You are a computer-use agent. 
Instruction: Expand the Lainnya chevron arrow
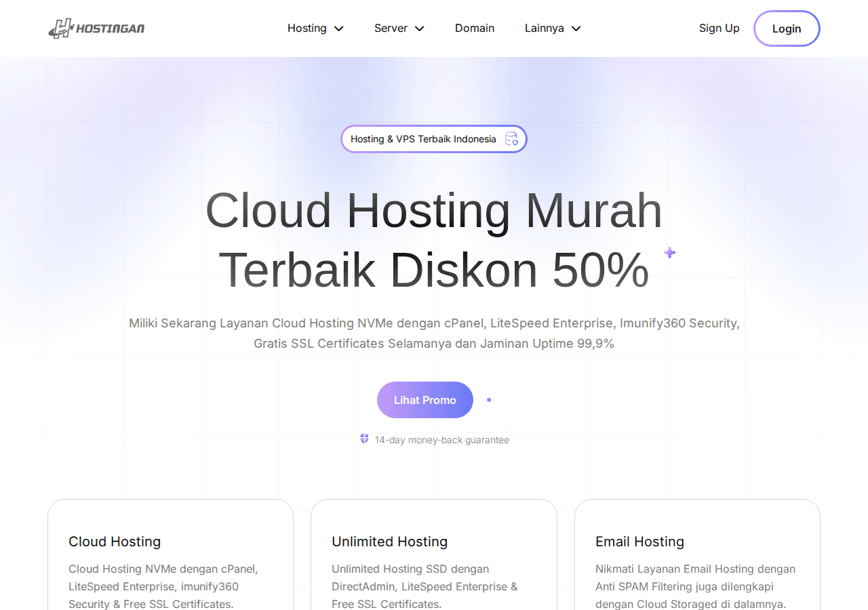click(576, 28)
